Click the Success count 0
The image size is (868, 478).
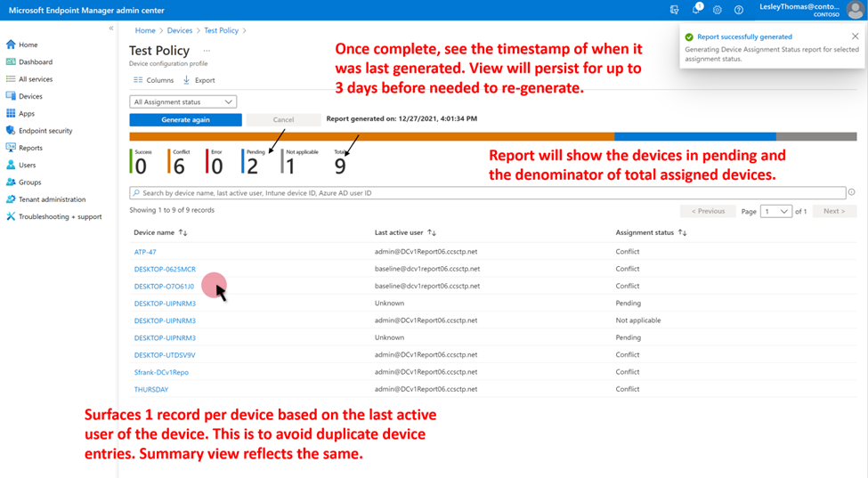[142, 166]
